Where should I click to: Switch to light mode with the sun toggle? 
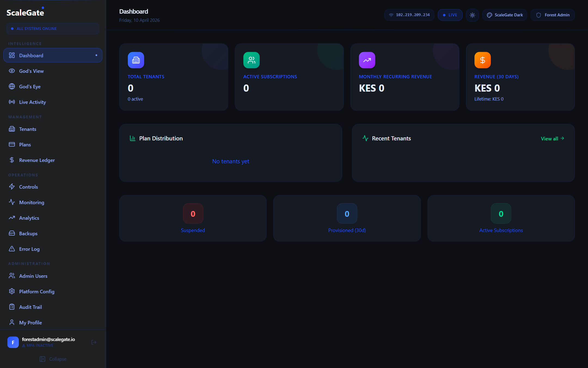[472, 15]
